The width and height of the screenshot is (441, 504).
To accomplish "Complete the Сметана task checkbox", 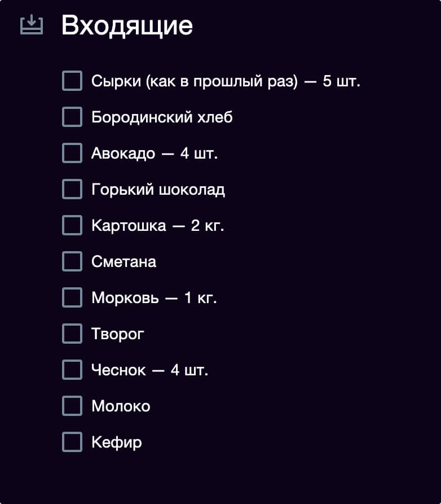I will point(72,261).
